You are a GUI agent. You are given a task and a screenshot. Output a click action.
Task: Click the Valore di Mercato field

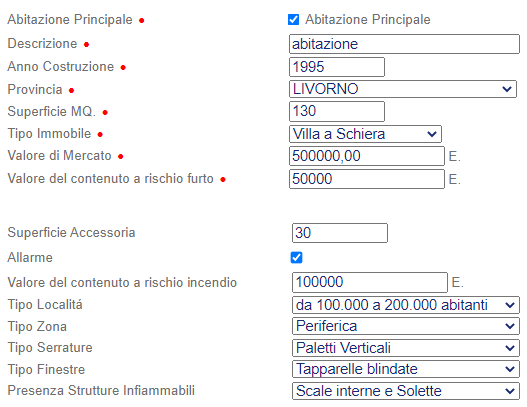[367, 156]
